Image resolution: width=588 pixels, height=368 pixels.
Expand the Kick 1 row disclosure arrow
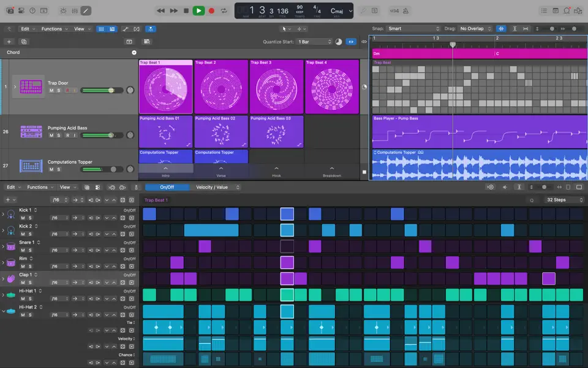(3, 214)
